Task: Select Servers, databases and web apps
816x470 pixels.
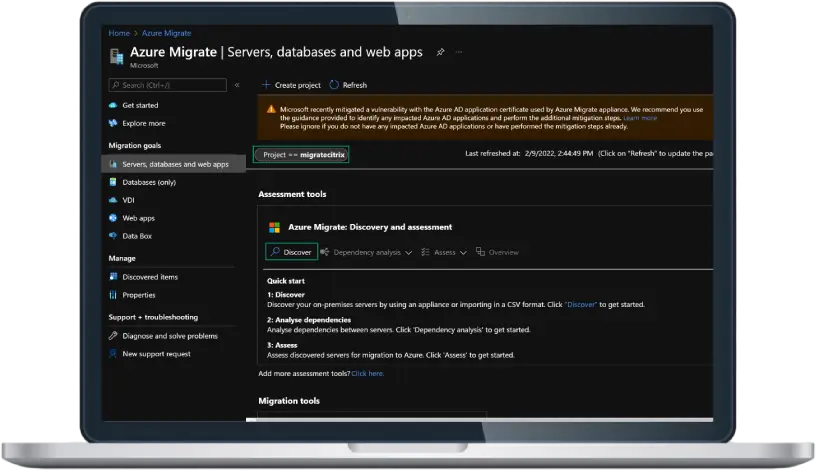Action: pos(174,164)
